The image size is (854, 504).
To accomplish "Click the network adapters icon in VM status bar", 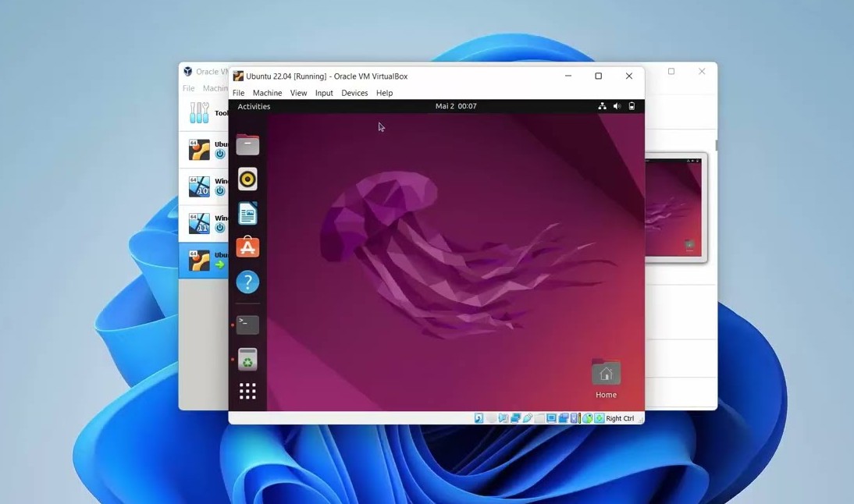I will tap(516, 418).
